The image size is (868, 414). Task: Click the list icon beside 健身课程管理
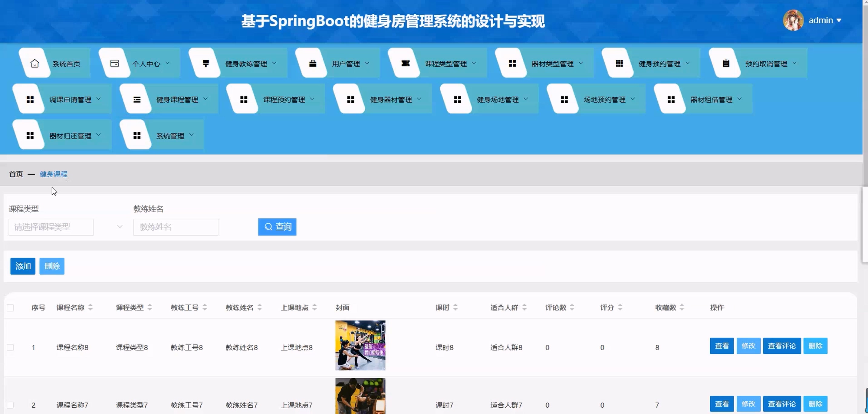point(137,99)
